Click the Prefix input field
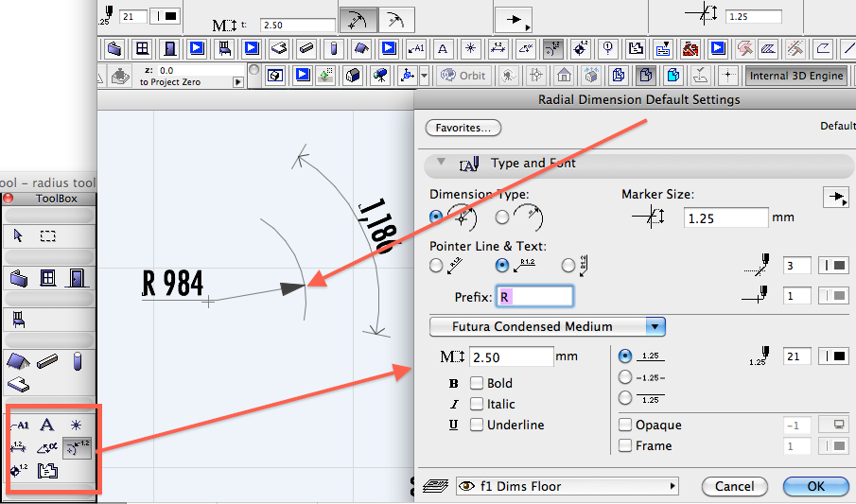 [x=533, y=297]
